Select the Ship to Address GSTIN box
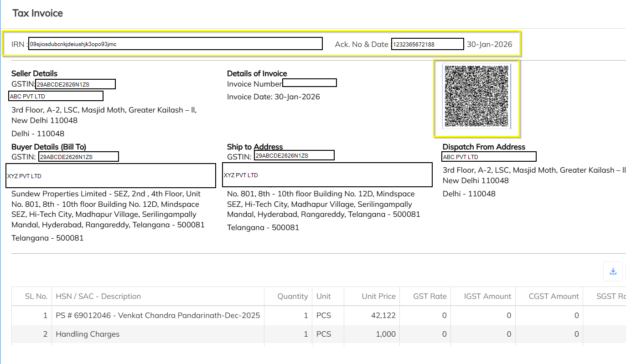 [294, 156]
